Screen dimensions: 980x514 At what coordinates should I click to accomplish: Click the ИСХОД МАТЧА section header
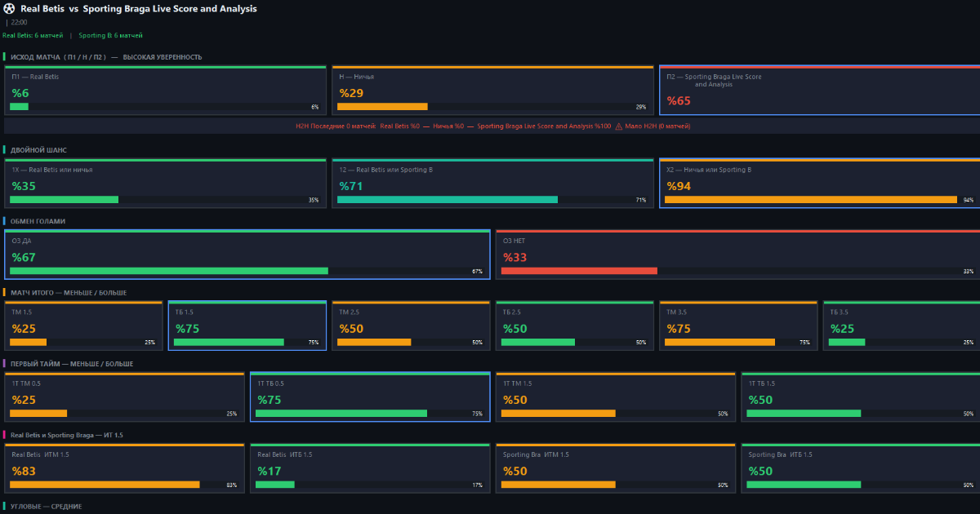point(106,57)
